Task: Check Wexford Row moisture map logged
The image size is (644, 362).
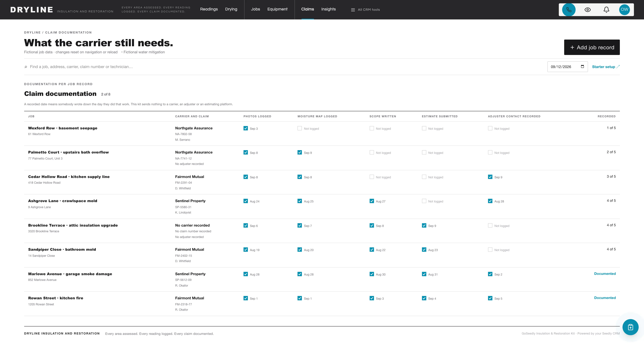Action: click(300, 128)
